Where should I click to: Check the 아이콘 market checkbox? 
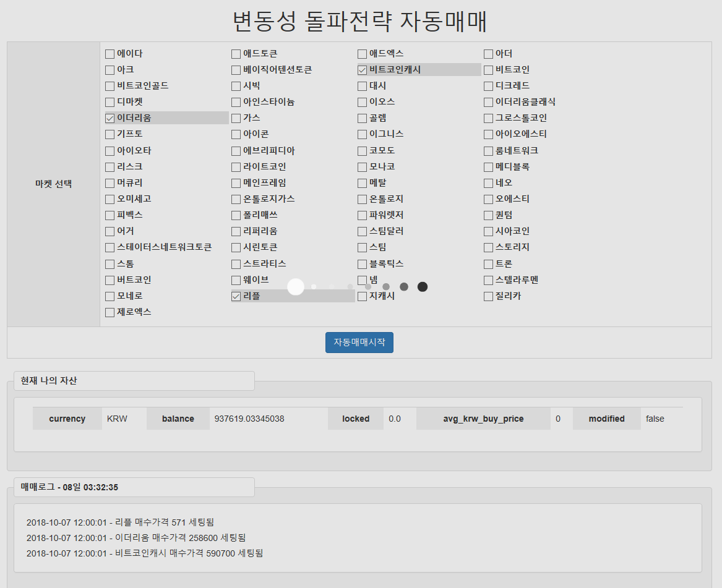pos(236,134)
